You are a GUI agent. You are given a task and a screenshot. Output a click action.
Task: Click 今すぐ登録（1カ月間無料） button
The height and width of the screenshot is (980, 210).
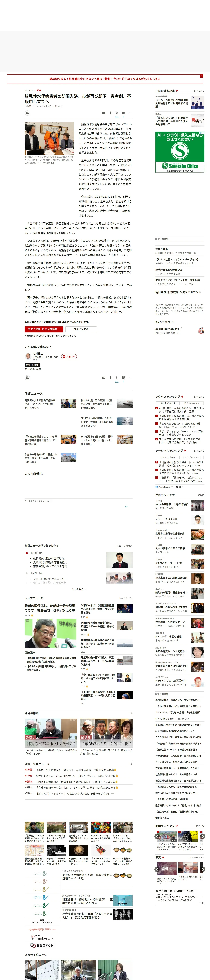point(44,329)
